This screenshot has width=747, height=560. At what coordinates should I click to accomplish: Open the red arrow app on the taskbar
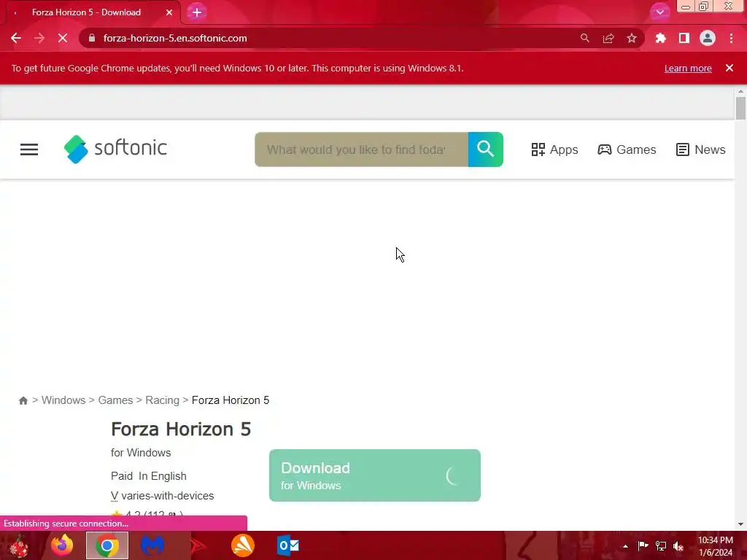198,545
